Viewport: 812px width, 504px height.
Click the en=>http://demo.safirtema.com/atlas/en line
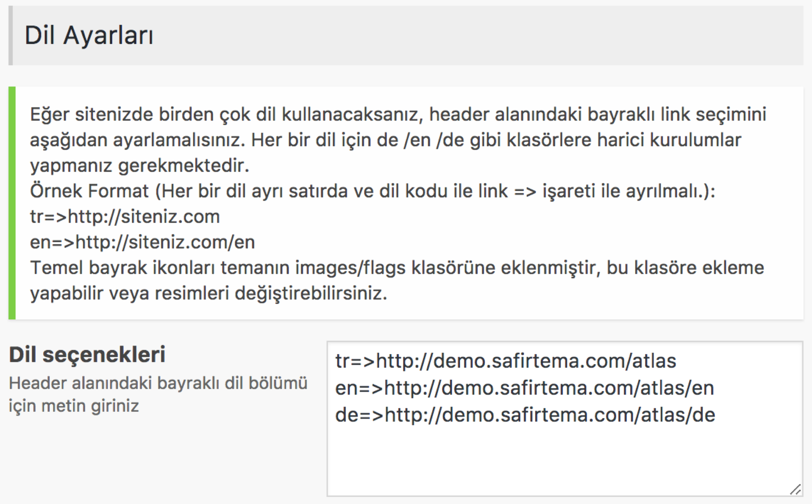[x=525, y=388]
